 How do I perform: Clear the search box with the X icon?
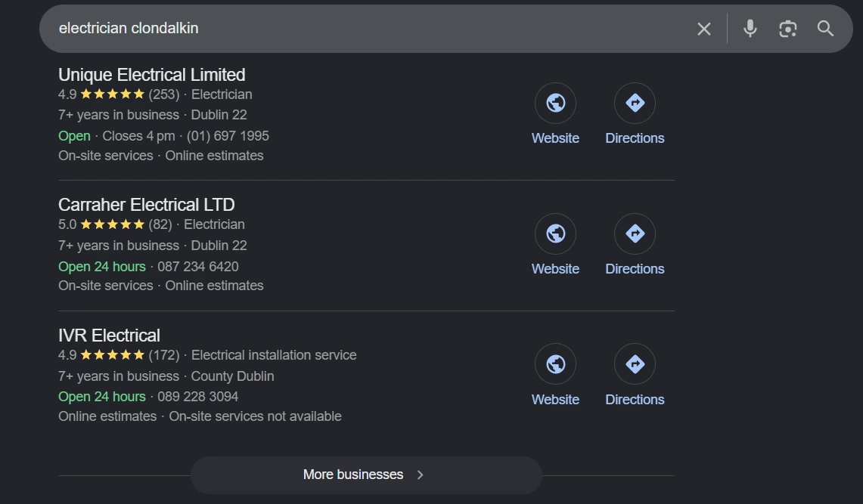point(704,29)
